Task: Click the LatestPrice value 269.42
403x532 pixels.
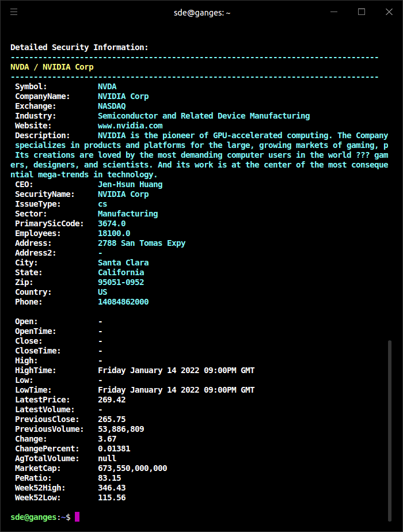Action: 112,400
